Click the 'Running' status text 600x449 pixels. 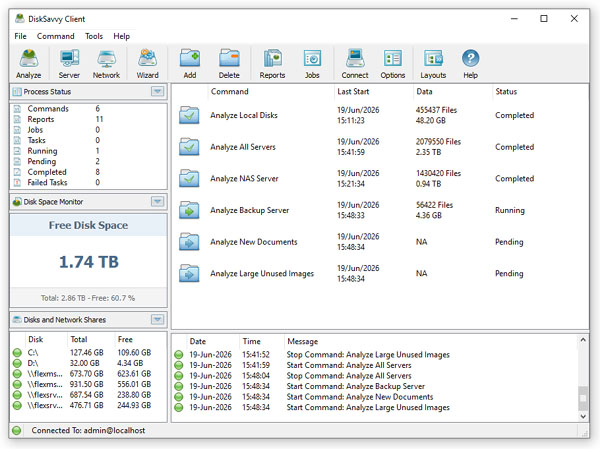(x=510, y=210)
